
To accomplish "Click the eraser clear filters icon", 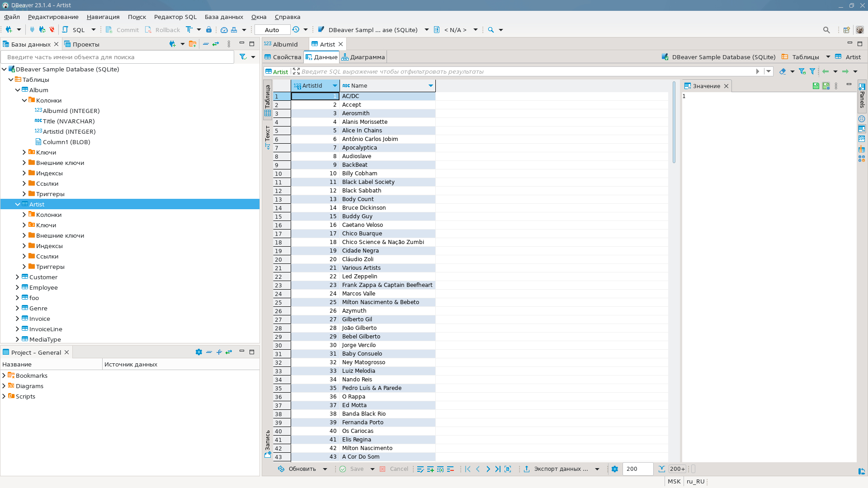I will coord(783,71).
